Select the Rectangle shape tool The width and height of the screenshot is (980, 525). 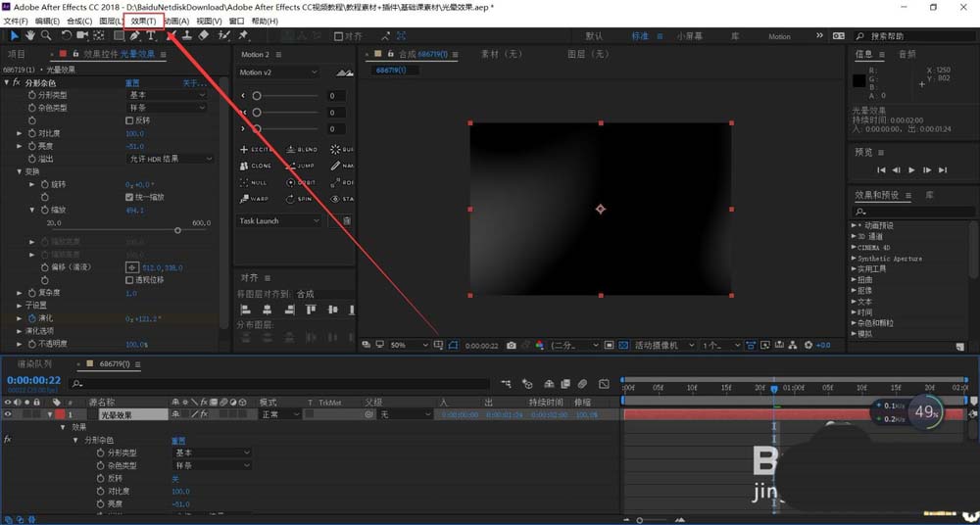tap(119, 35)
